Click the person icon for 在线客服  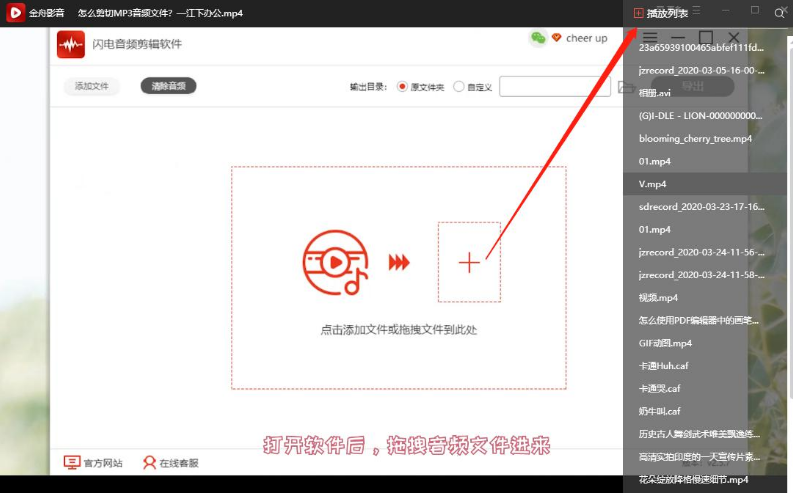(149, 462)
